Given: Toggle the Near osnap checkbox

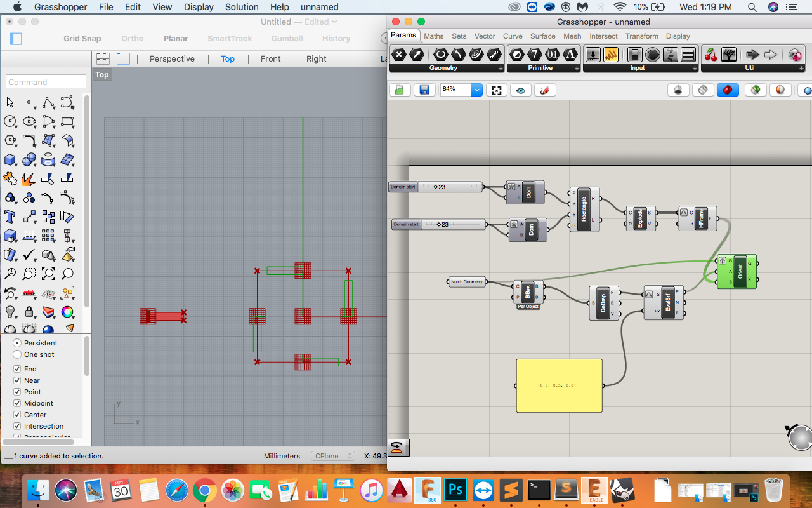Looking at the screenshot, I should [x=17, y=380].
